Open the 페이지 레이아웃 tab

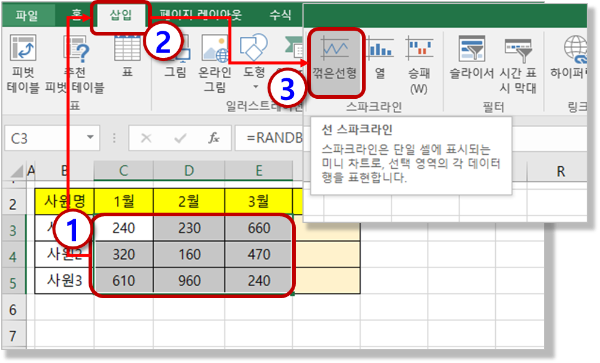point(201,16)
